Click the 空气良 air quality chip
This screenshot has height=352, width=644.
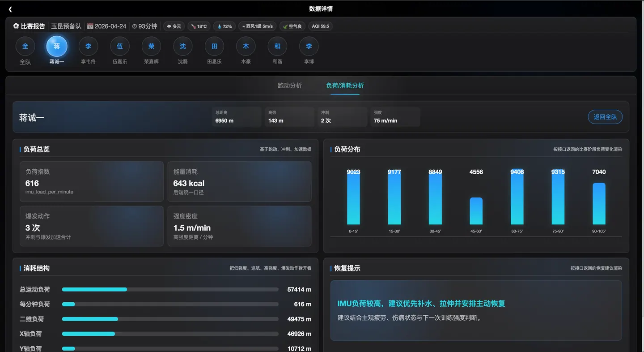[292, 26]
